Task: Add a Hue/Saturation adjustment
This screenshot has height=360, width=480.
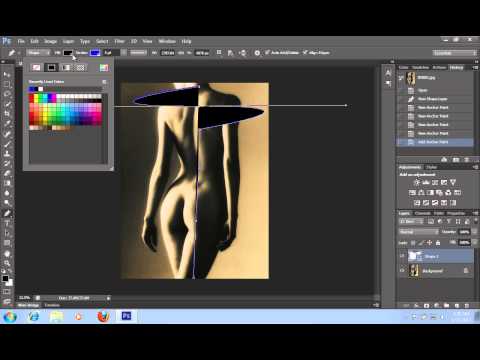Action: point(412,193)
